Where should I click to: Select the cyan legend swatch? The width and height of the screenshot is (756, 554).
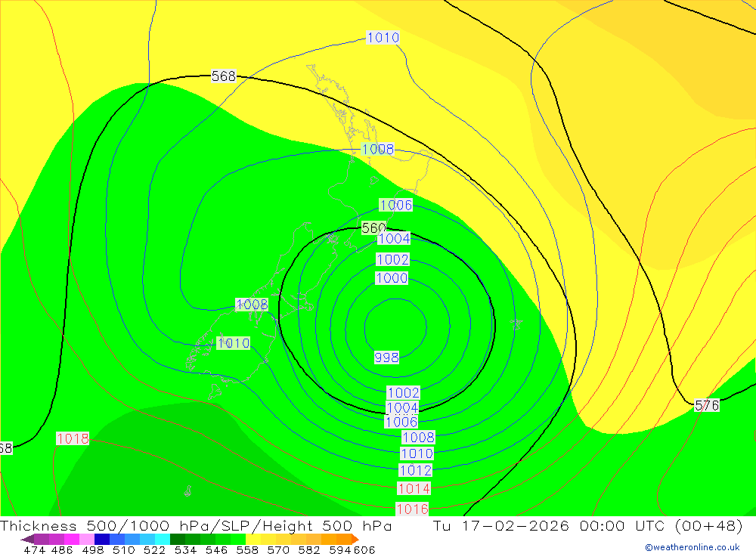[163, 539]
